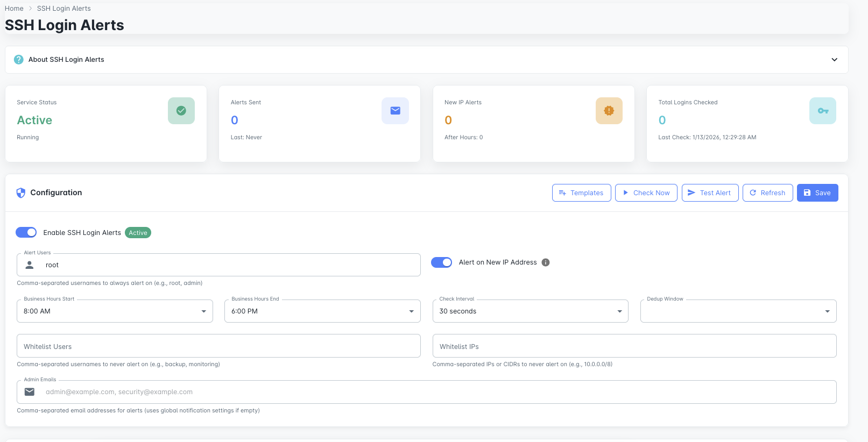868x442 pixels.
Task: Refresh the configuration
Action: (x=768, y=193)
